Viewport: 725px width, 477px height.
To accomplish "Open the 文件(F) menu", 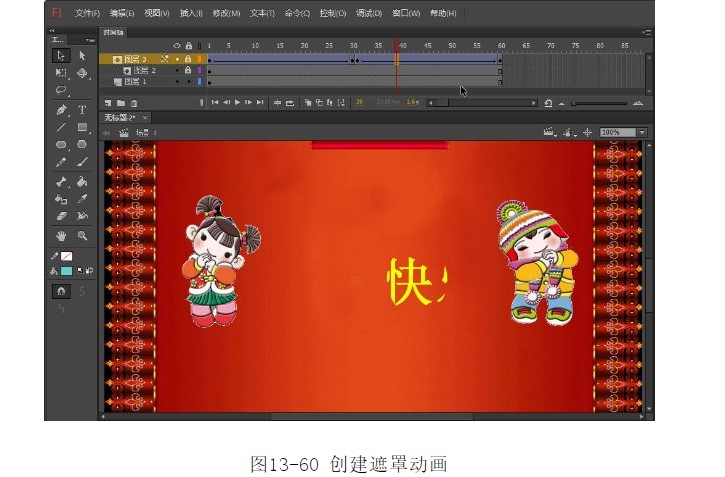I will point(87,13).
